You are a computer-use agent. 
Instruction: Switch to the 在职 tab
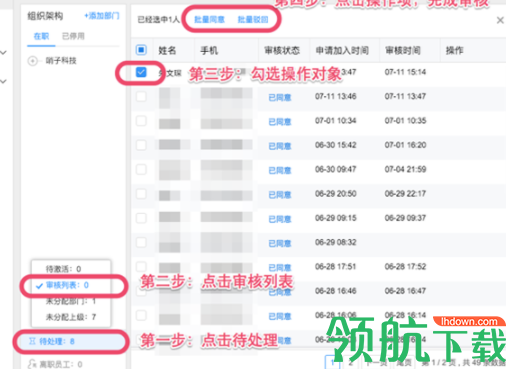pyautogui.click(x=41, y=36)
